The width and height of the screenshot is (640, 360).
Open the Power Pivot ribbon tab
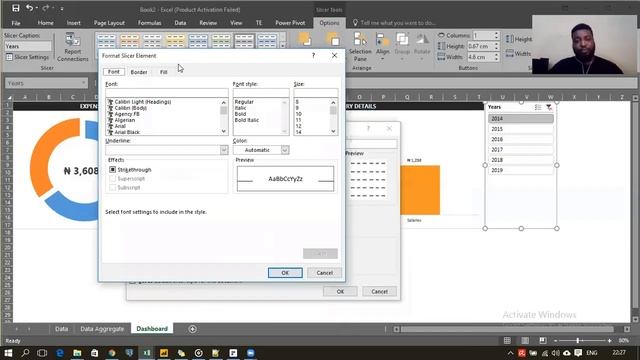pos(290,23)
